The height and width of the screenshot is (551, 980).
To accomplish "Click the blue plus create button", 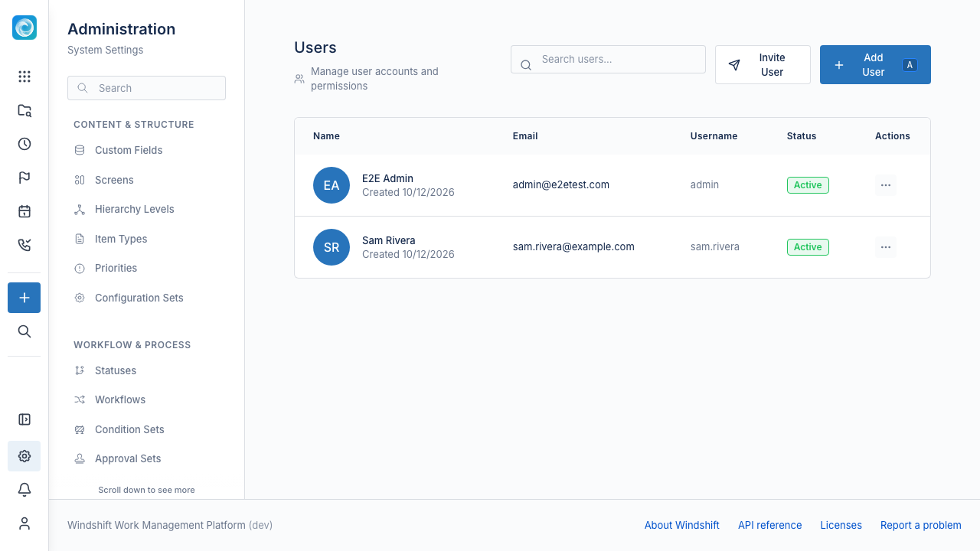I will click(x=24, y=298).
